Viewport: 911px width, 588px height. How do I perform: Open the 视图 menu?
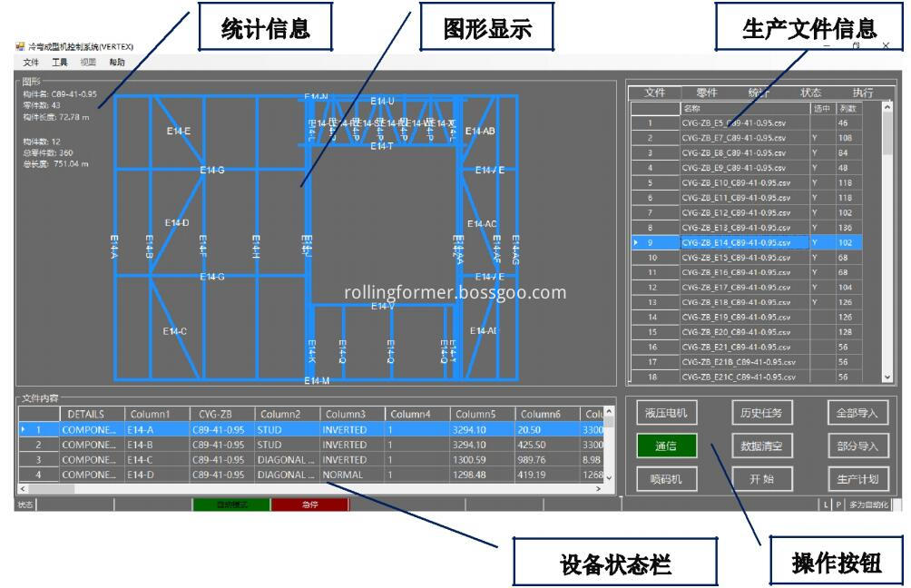pyautogui.click(x=88, y=63)
